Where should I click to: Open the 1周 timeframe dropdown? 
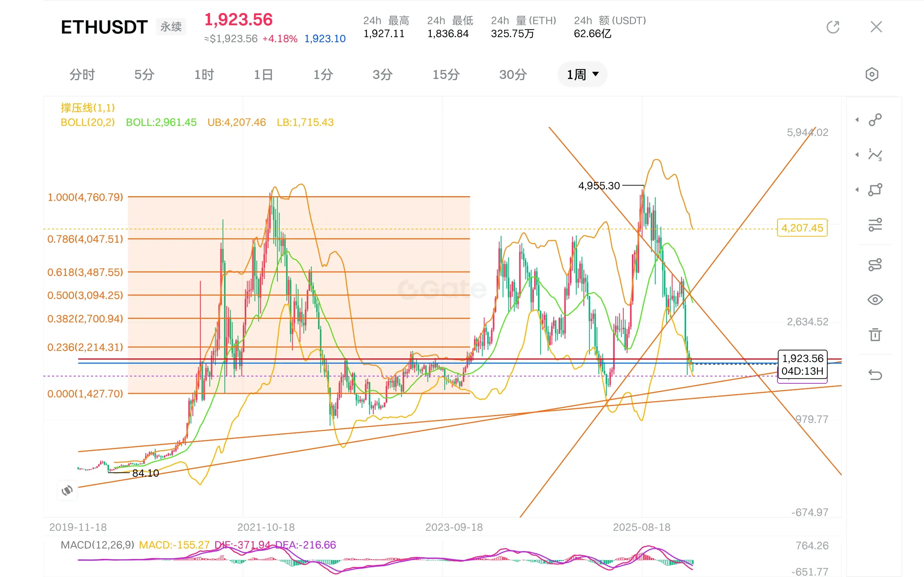pyautogui.click(x=582, y=74)
